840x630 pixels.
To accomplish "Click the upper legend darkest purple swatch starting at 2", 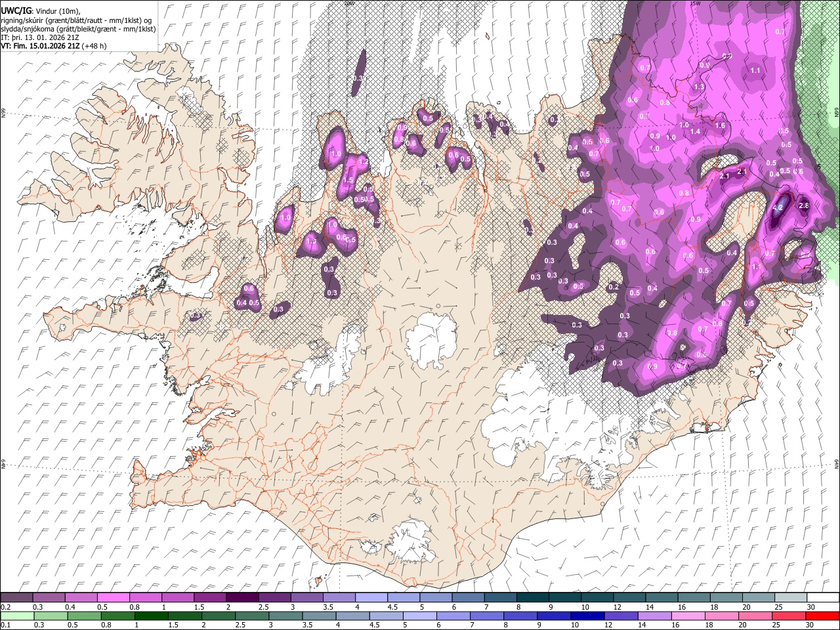I will 242,598.
